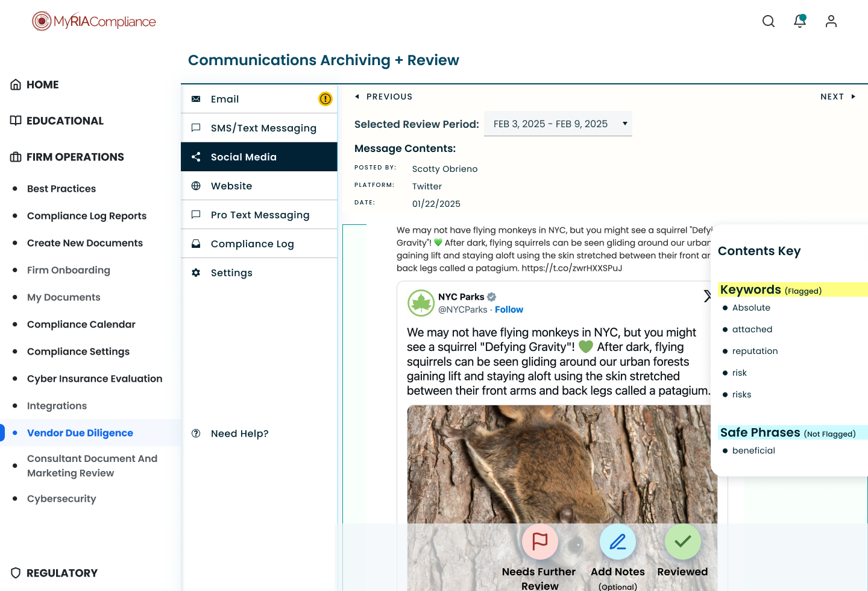This screenshot has height=591, width=868.
Task: Open the search magnifier icon
Action: [769, 22]
